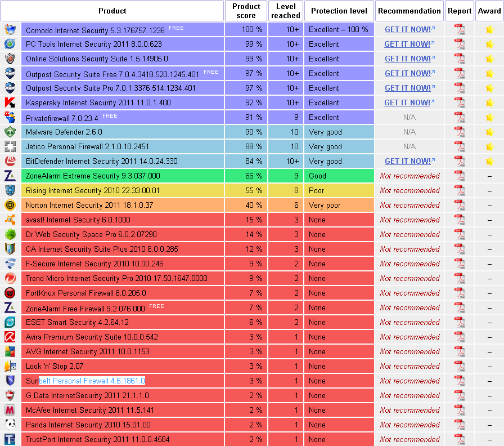The width and height of the screenshot is (504, 446).
Task: Click the BitDefender Internet Security icon
Action: pos(10,161)
